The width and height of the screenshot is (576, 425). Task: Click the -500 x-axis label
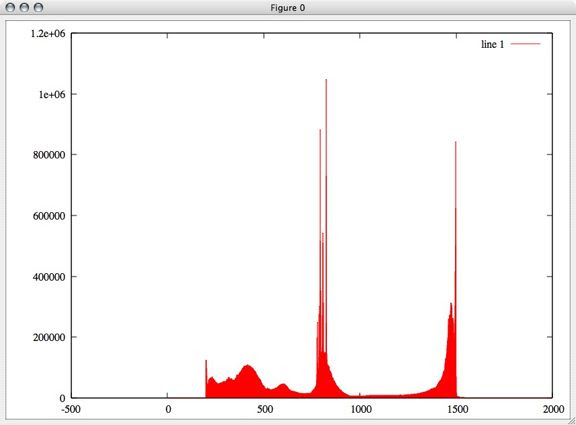point(71,409)
